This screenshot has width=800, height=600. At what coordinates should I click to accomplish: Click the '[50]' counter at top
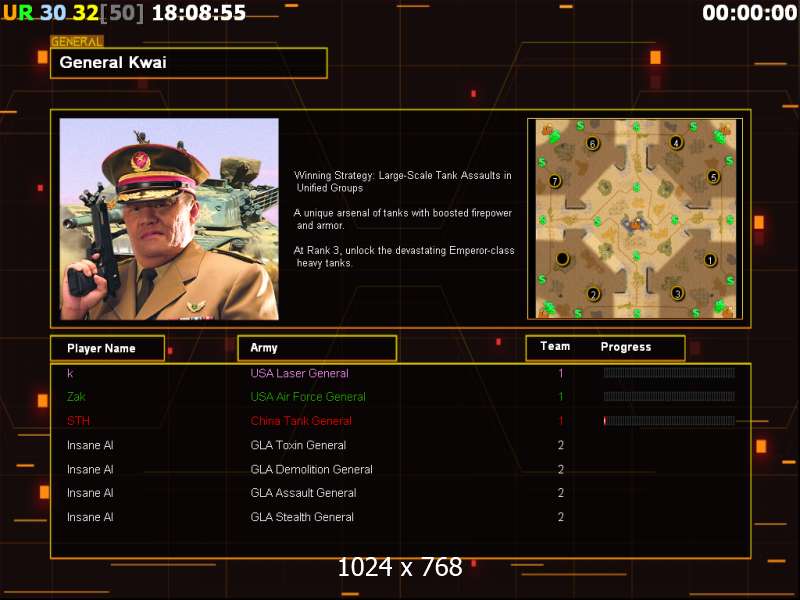(x=122, y=13)
